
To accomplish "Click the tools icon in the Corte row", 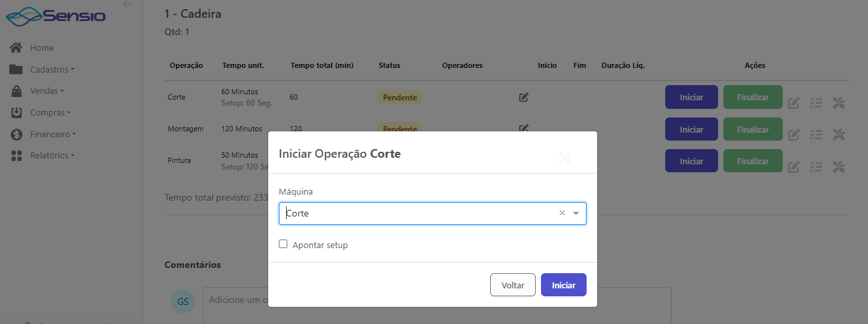I will (x=839, y=103).
